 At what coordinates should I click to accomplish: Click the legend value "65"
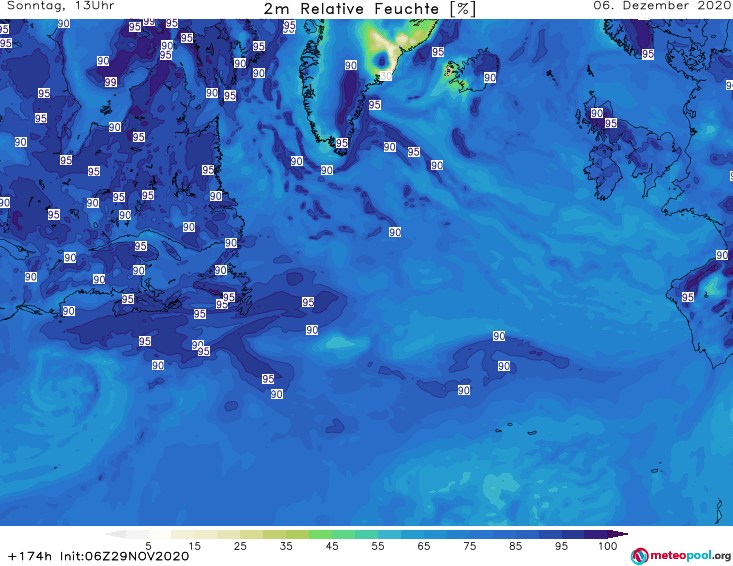(x=424, y=546)
